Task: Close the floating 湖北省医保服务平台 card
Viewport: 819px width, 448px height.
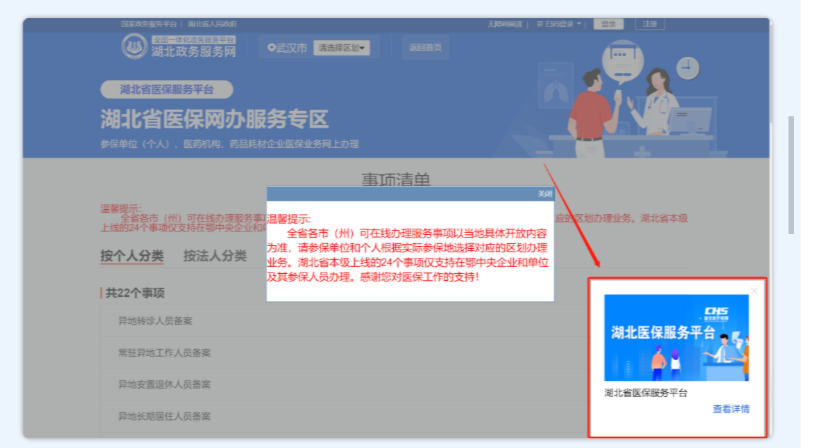Action: click(x=754, y=290)
